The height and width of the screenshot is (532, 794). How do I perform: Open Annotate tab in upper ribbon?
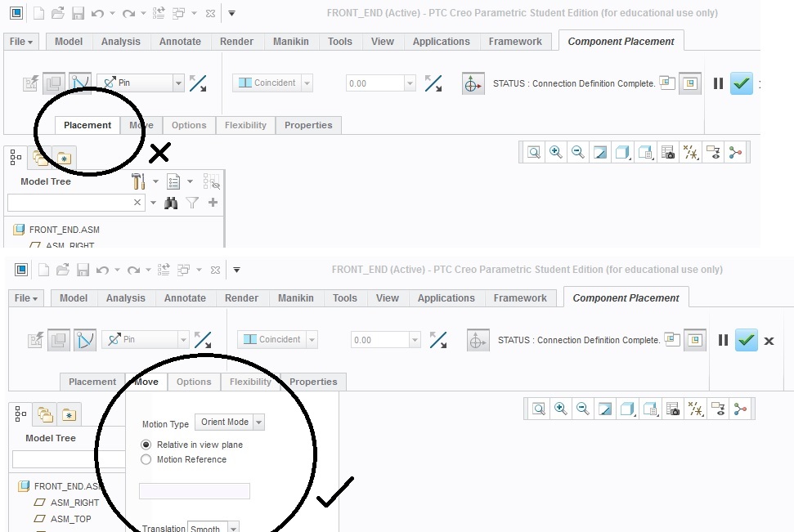pyautogui.click(x=180, y=42)
